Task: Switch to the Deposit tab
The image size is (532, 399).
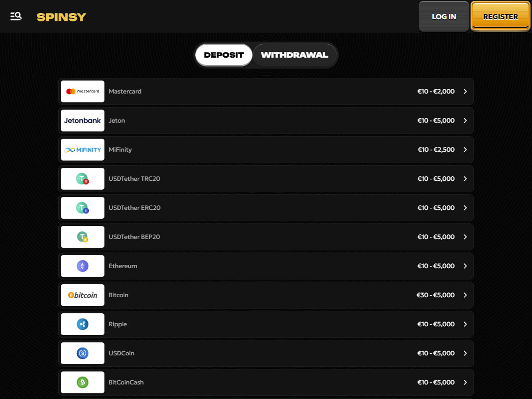Action: click(x=224, y=55)
